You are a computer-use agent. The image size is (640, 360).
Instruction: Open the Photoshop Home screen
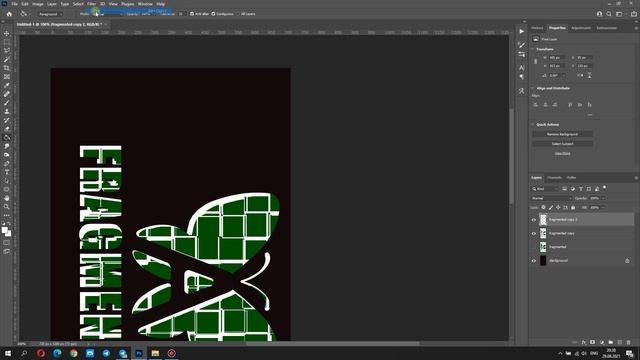coord(9,14)
